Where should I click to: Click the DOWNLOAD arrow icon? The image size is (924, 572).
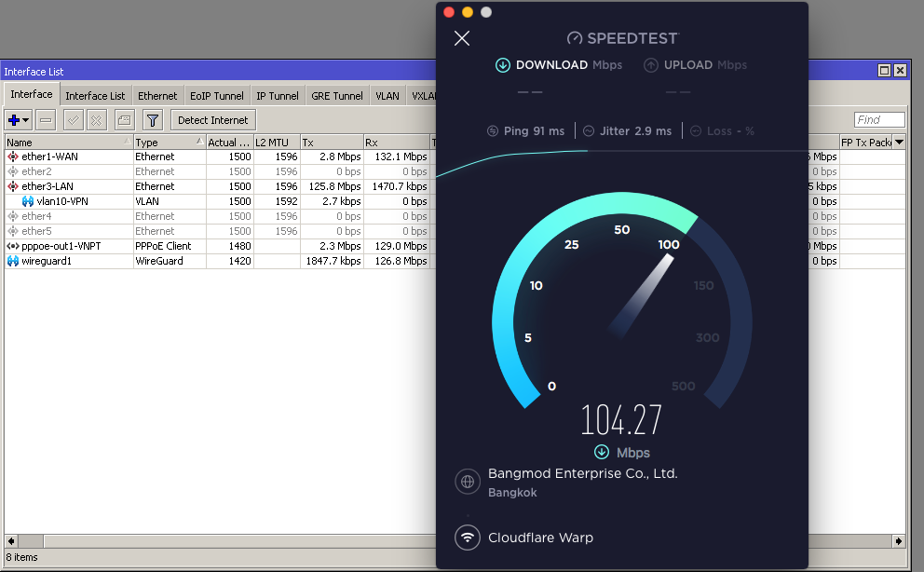click(x=503, y=65)
